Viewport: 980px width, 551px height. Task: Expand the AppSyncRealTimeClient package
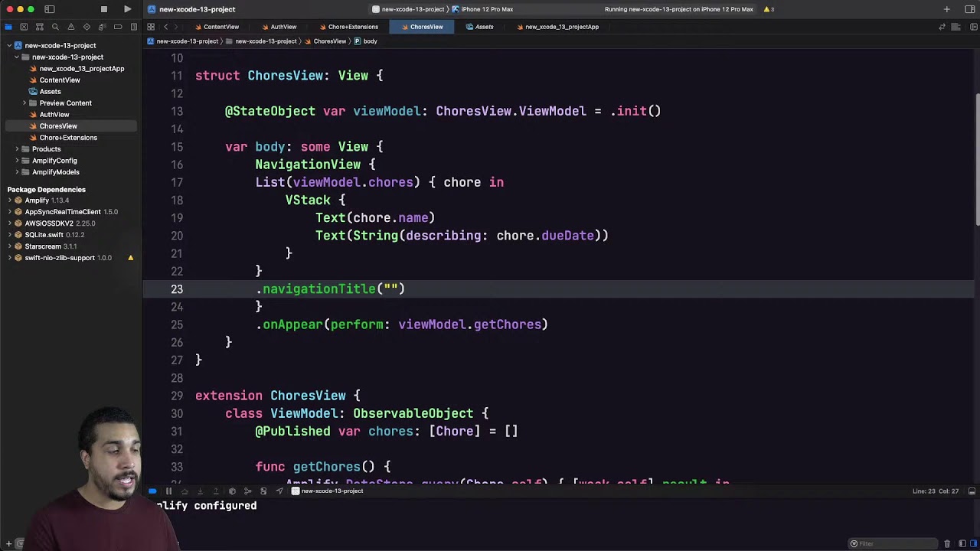(9, 212)
